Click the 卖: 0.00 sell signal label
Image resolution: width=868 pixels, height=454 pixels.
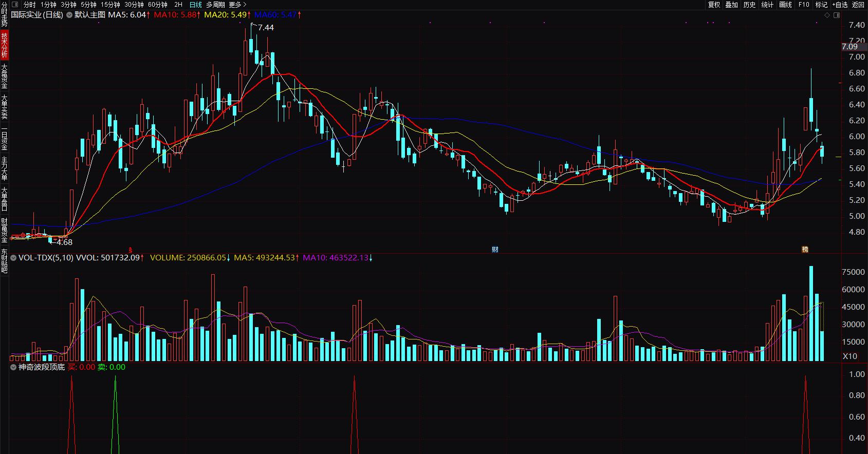pos(112,367)
